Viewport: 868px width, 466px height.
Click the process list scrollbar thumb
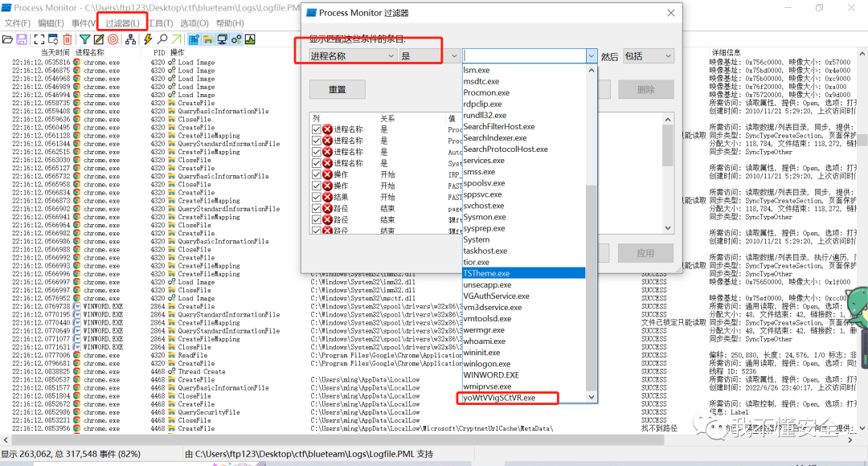click(x=592, y=287)
